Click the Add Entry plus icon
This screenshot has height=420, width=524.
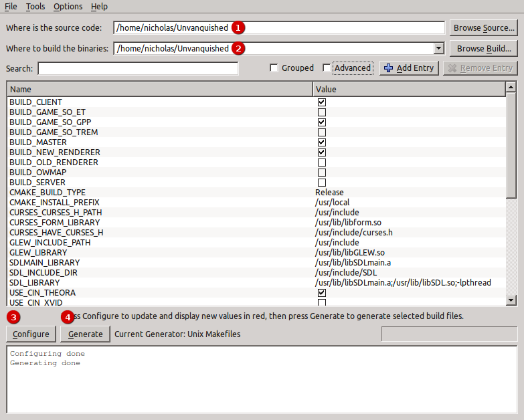click(x=389, y=68)
